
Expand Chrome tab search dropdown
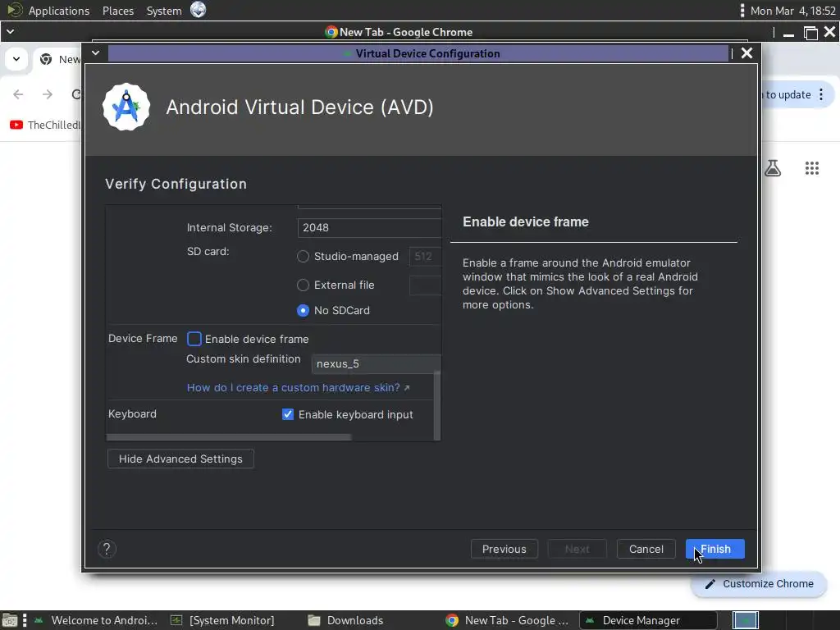click(x=16, y=59)
